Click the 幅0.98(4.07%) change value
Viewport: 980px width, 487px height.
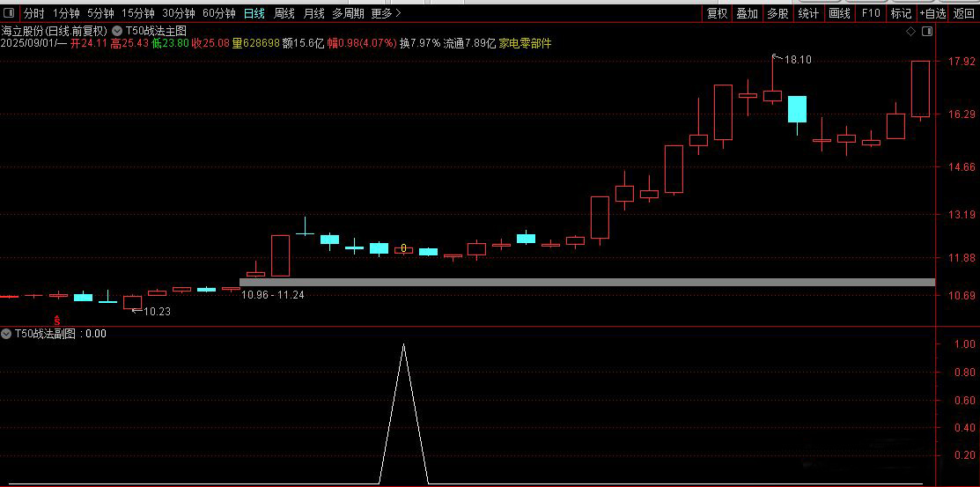point(362,43)
